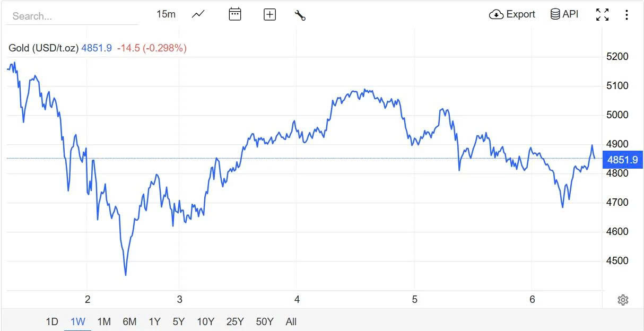Click the plus icon to add comparison
Screen dimensions: 644x331
tap(269, 14)
